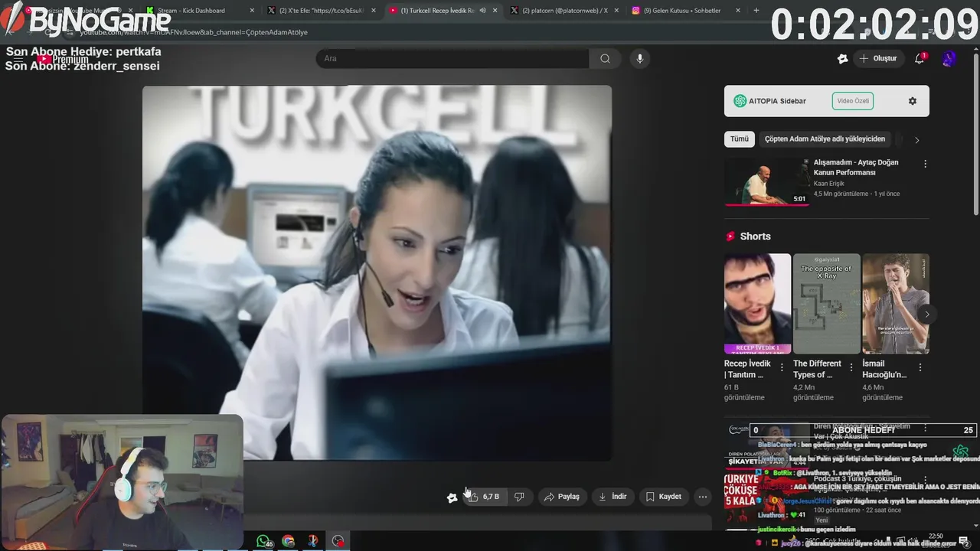Image resolution: width=980 pixels, height=551 pixels.
Task: Click the Oluştur create button
Action: pyautogui.click(x=878, y=58)
